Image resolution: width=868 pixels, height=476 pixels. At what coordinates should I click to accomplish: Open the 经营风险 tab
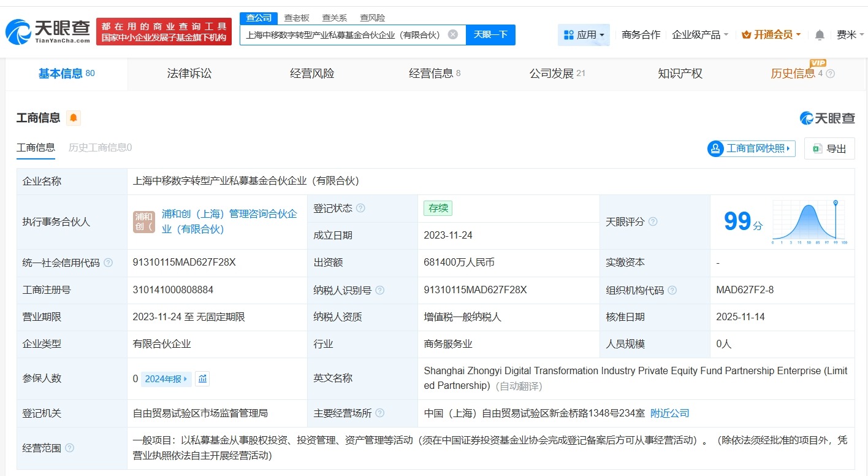point(311,73)
